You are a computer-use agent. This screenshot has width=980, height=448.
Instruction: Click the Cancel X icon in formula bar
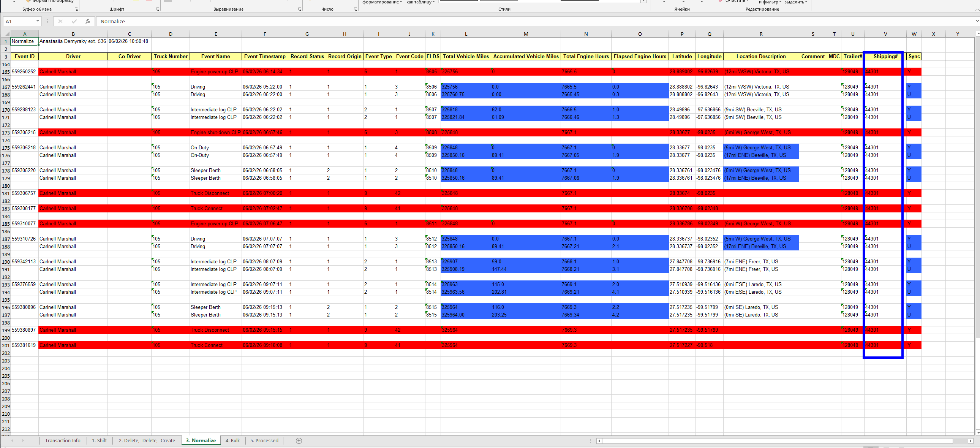click(x=60, y=21)
